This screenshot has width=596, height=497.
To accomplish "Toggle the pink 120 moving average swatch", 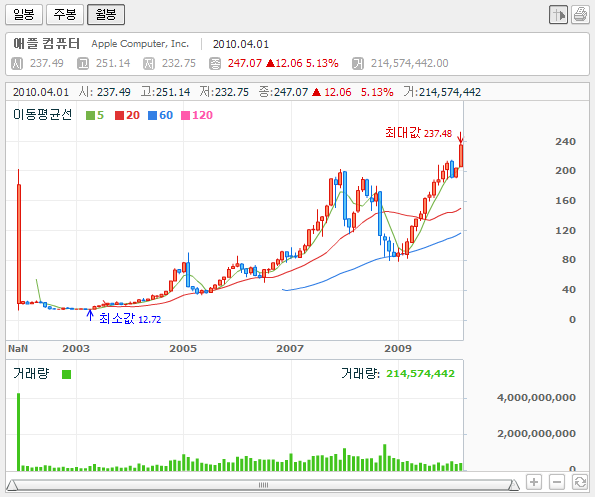I will coord(185,116).
